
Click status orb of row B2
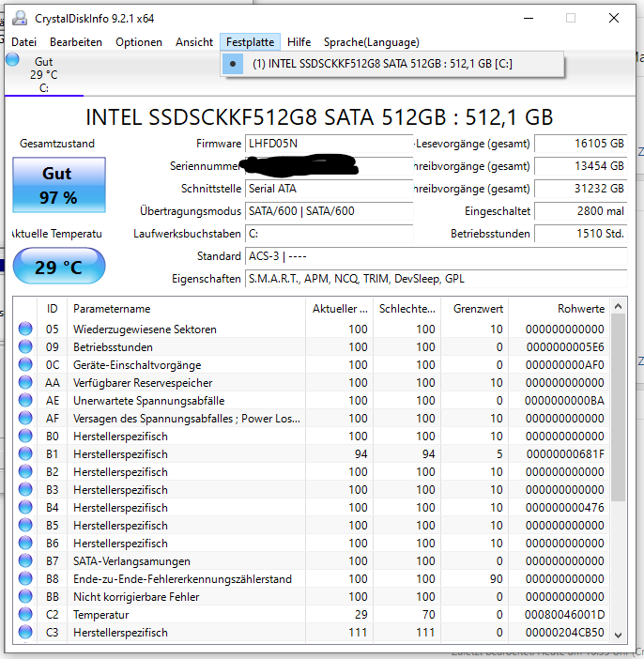[x=25, y=471]
